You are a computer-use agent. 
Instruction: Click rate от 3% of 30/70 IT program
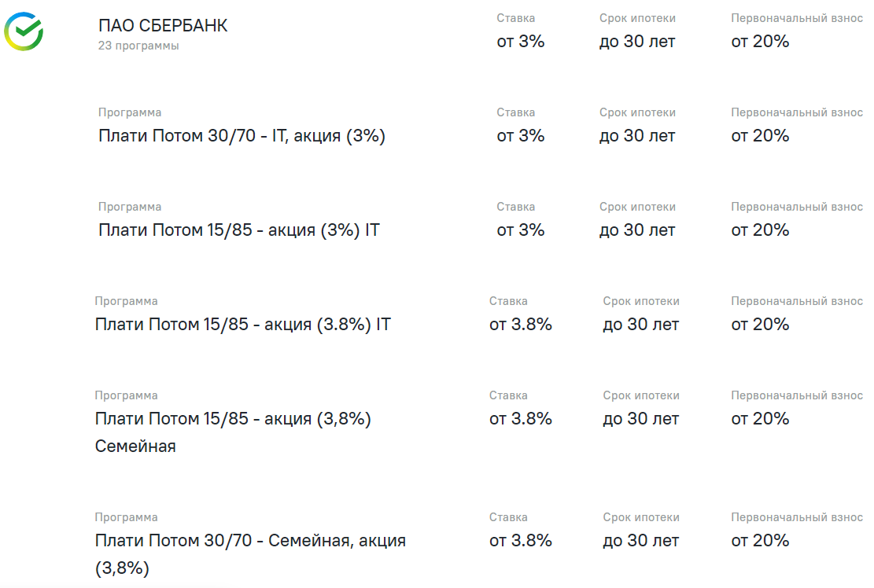520,136
